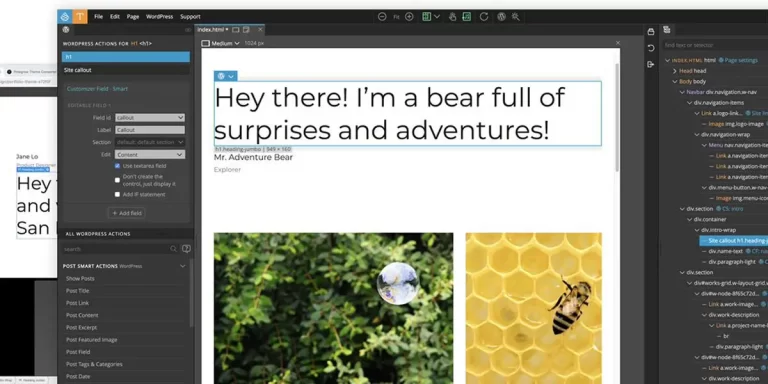Click the link icon in left panel header
This screenshot has height=384, width=768.
[x=188, y=30]
